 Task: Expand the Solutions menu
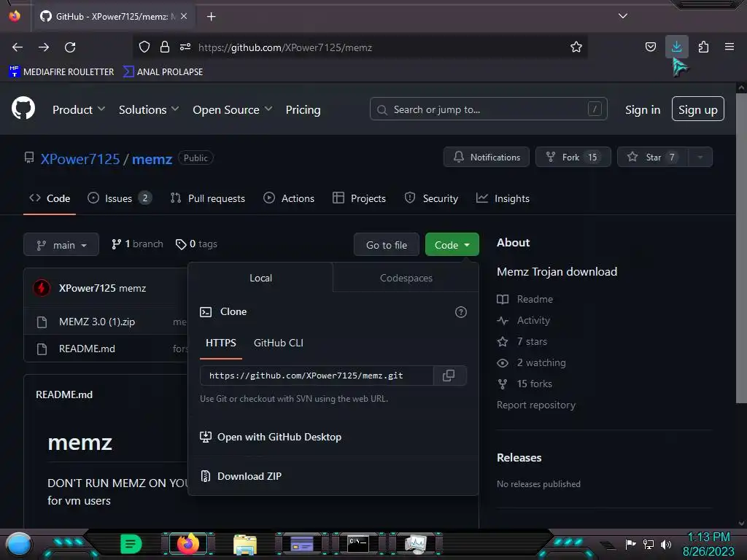pos(149,109)
